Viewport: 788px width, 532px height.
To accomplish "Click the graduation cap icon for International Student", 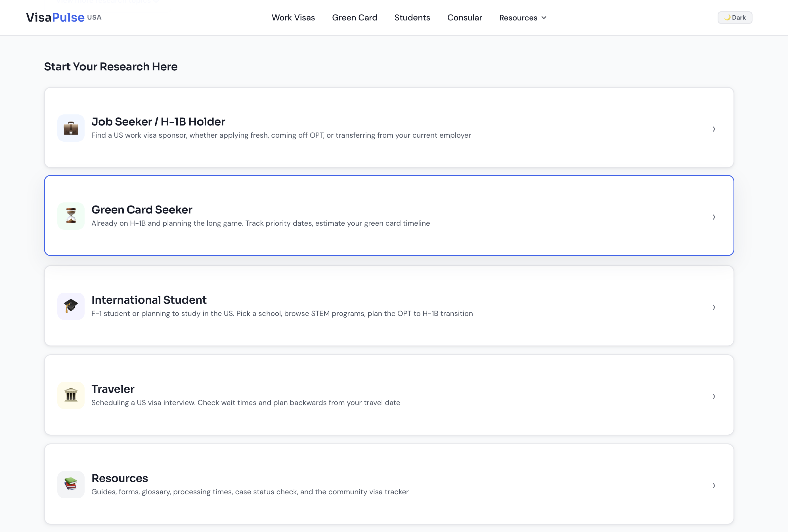I will (x=71, y=306).
